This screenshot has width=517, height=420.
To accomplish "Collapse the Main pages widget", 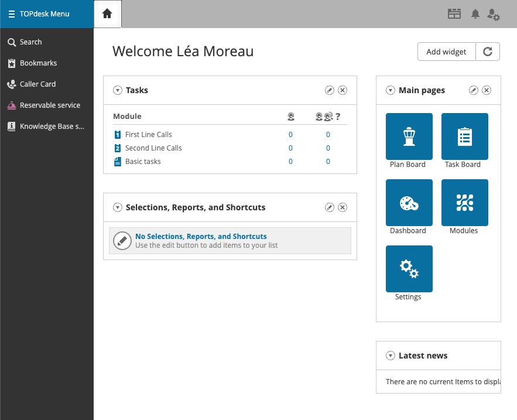I will [391, 90].
